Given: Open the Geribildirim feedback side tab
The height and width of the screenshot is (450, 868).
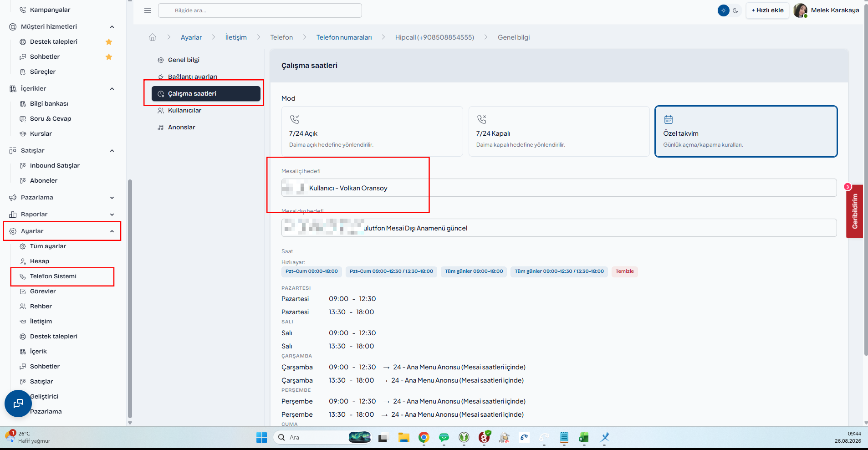Looking at the screenshot, I should tap(855, 211).
